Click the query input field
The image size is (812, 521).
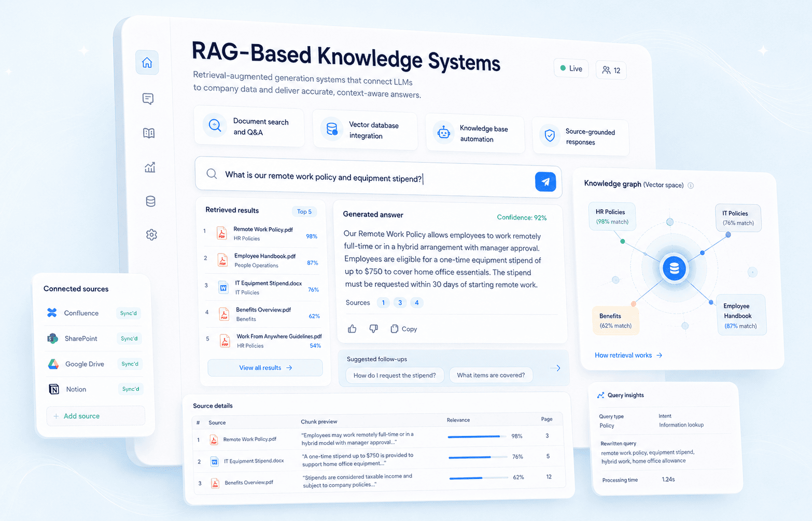click(379, 177)
